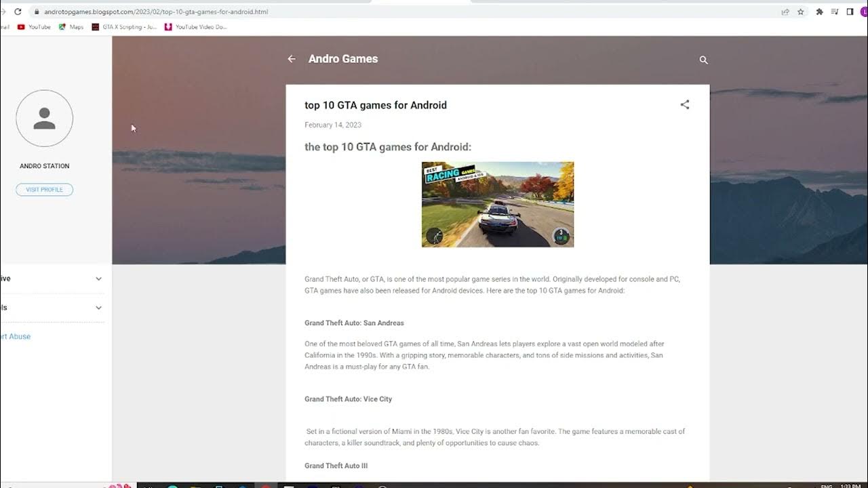Open the YouTube Video Do... bookmark
Image resolution: width=868 pixels, height=488 pixels.
(x=196, y=27)
